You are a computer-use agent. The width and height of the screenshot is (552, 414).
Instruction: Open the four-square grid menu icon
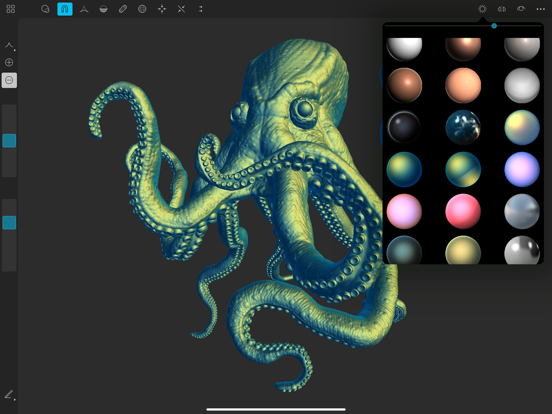coord(11,9)
